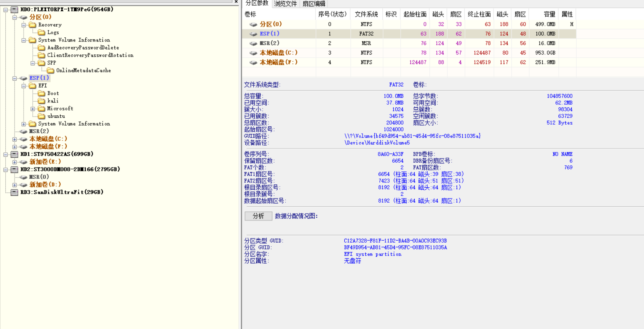
Task: Click the HD0 PLEXTOR disk icon
Action: [x=14, y=9]
